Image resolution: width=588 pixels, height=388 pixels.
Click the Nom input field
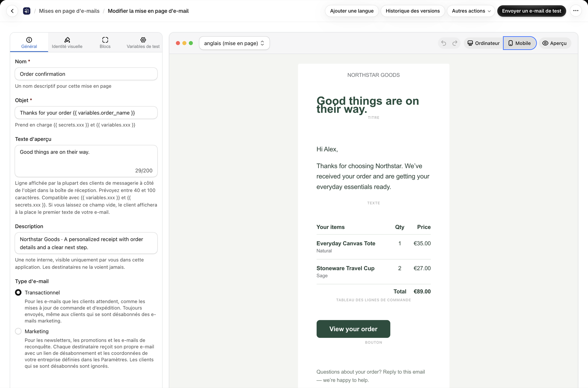tap(86, 74)
